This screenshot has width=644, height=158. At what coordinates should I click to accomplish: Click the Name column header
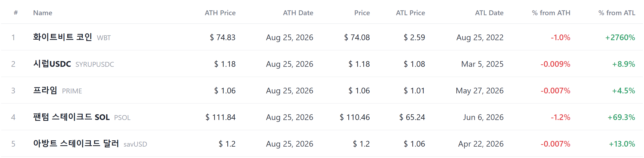click(x=43, y=13)
